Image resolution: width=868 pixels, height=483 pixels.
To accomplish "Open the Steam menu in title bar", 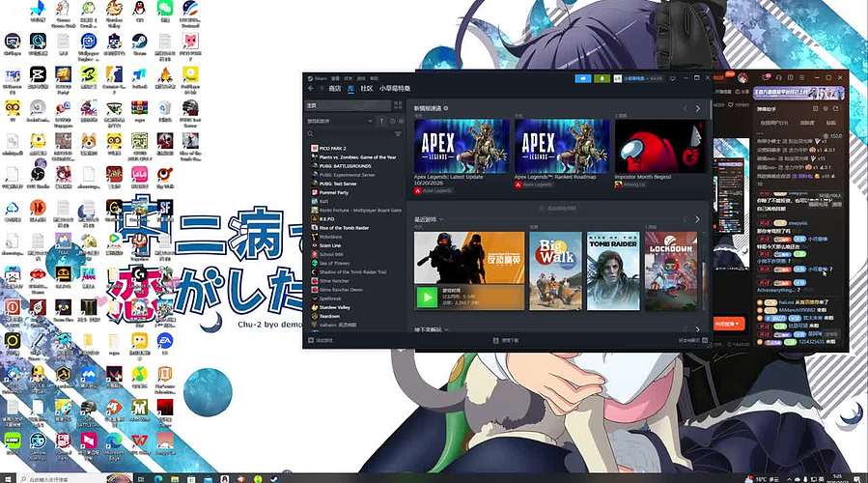I will pos(319,78).
